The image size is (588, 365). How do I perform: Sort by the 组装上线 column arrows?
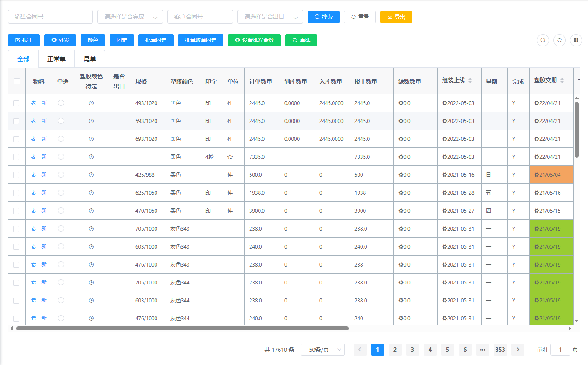(x=470, y=81)
